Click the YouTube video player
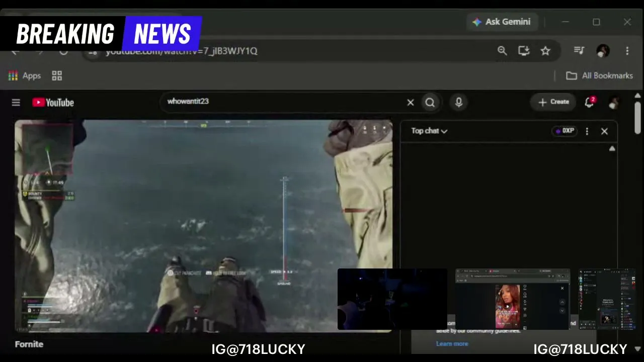 coord(204,226)
